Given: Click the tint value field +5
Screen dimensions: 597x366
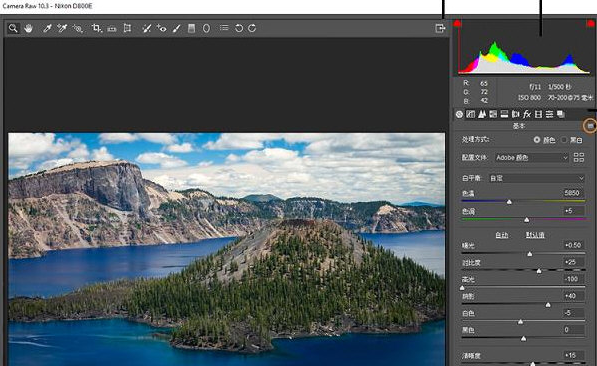Looking at the screenshot, I should click(573, 211).
